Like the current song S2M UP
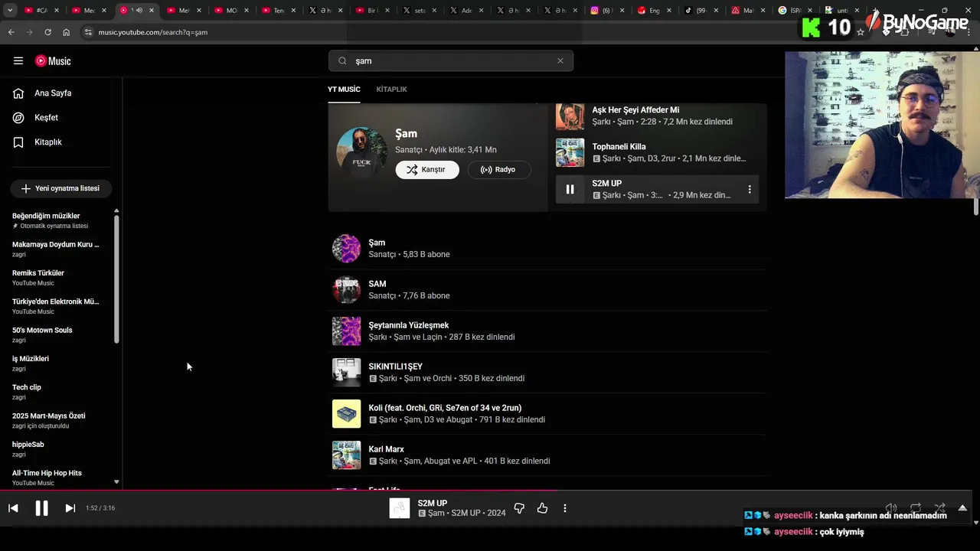This screenshot has height=551, width=980. [x=542, y=508]
